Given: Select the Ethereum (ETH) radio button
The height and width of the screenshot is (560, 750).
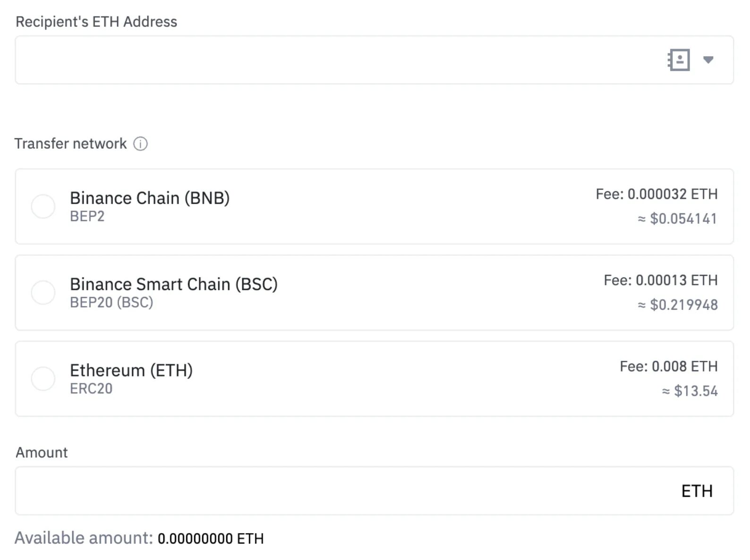Looking at the screenshot, I should (43, 379).
